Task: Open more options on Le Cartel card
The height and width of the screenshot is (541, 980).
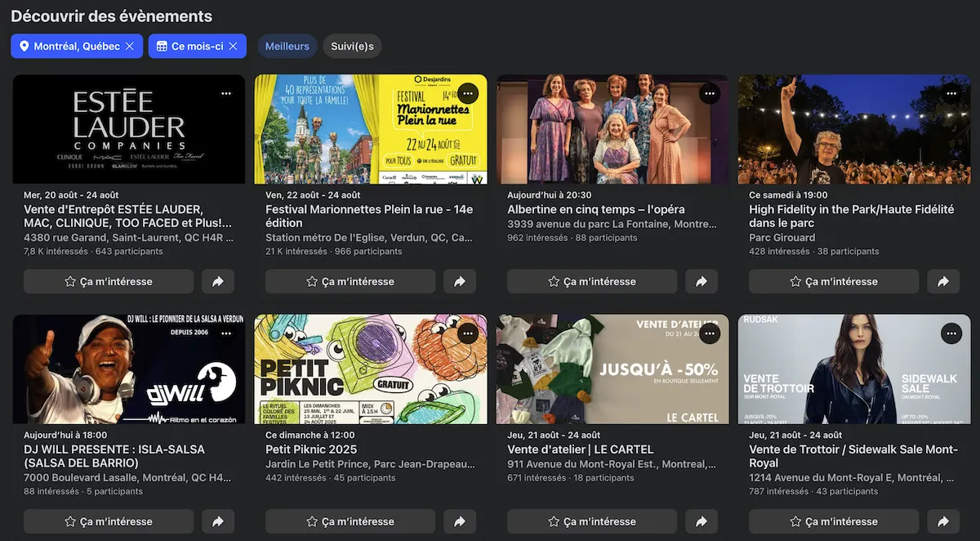Action: point(710,333)
